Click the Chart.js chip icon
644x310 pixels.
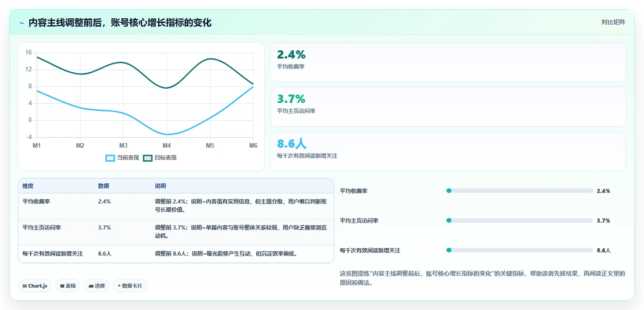pos(25,286)
